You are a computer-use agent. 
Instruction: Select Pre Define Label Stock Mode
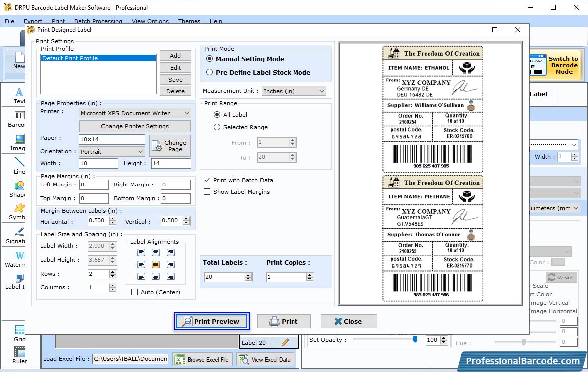209,72
